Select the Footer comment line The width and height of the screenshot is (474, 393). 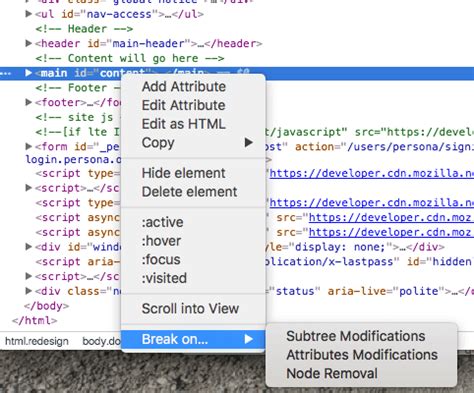click(x=78, y=88)
